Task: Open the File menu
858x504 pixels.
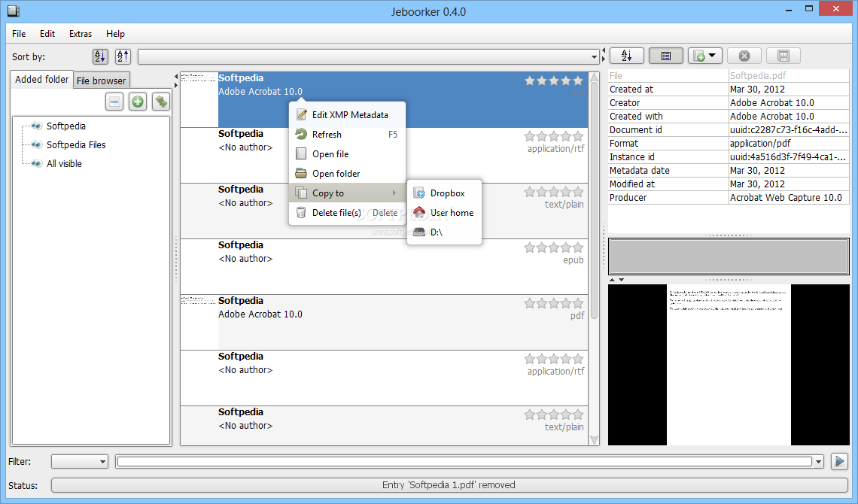Action: pos(19,34)
